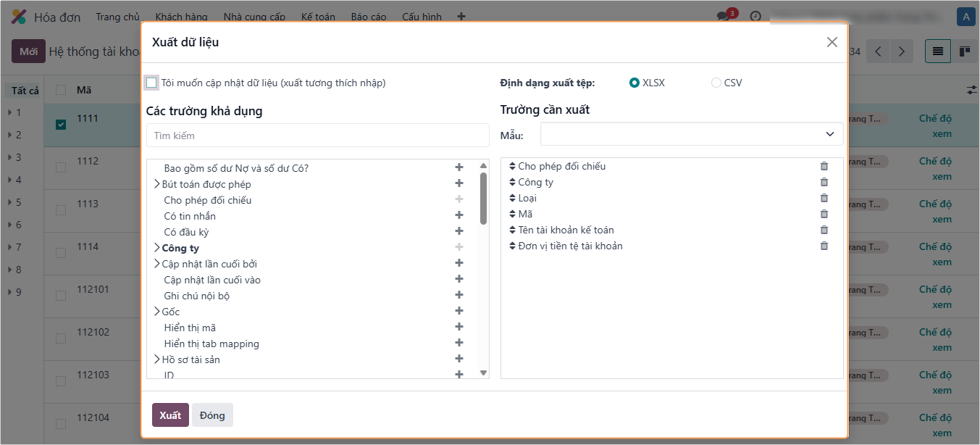This screenshot has width=980, height=445.
Task: Choose the XLSX export format
Action: click(635, 83)
